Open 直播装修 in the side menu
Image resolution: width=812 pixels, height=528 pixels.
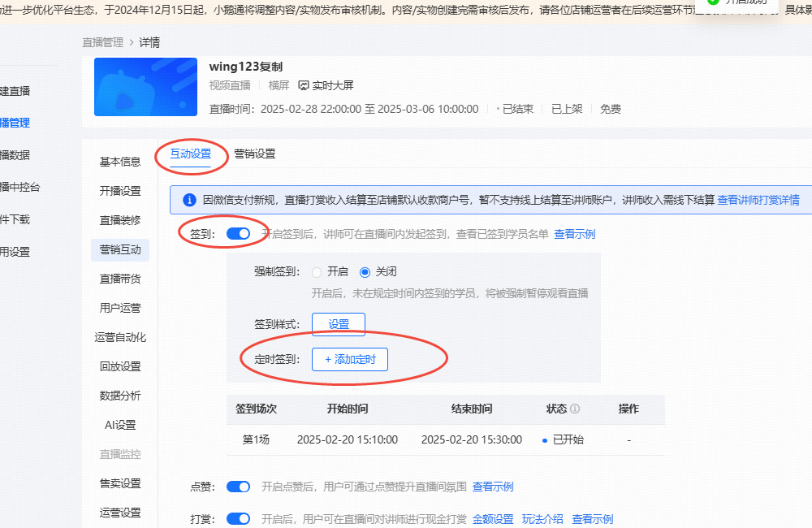point(120,220)
